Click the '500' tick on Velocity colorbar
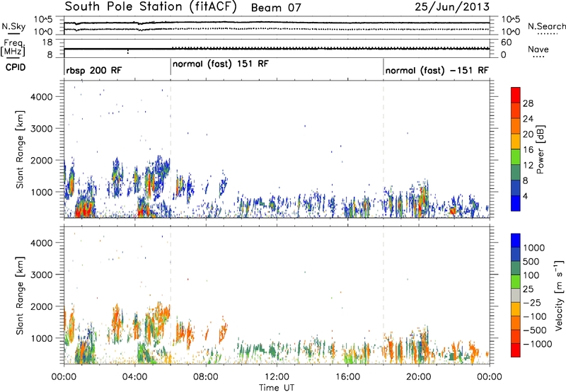This screenshot has width=566, height=392. point(531,261)
